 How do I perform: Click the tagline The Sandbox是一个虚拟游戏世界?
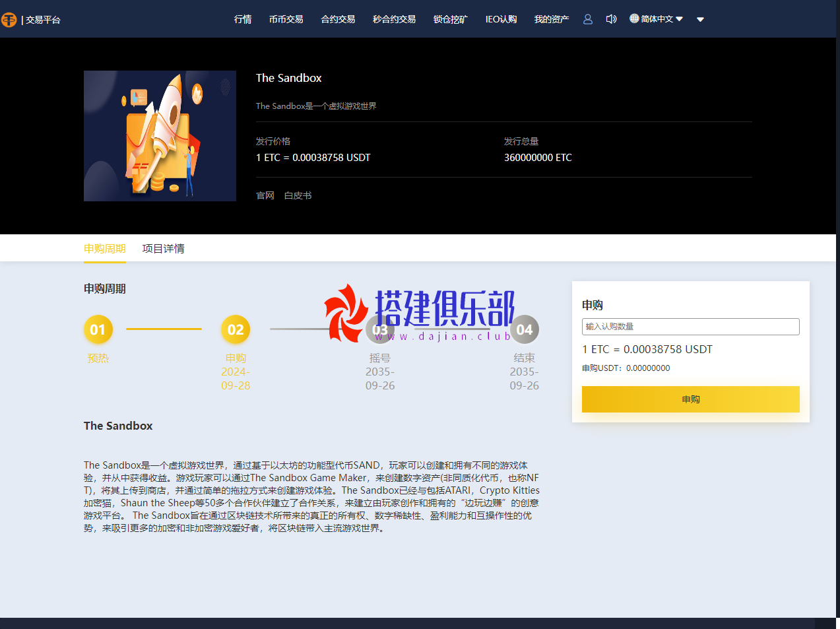click(316, 106)
